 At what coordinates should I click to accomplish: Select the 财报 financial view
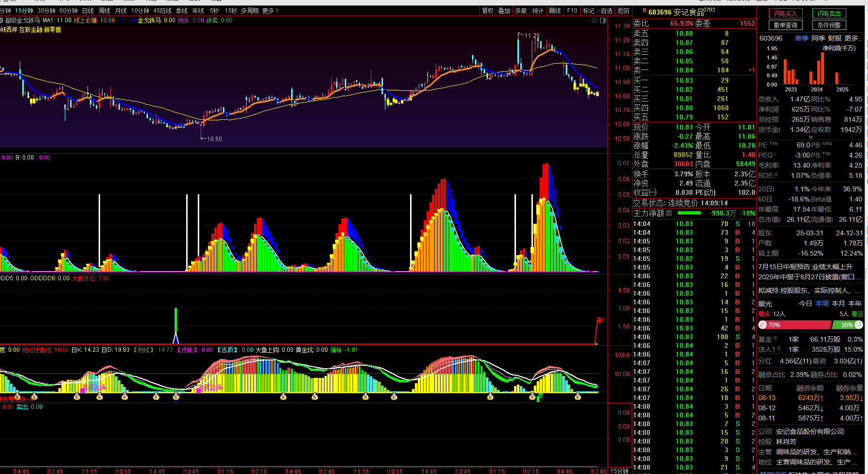835,38
